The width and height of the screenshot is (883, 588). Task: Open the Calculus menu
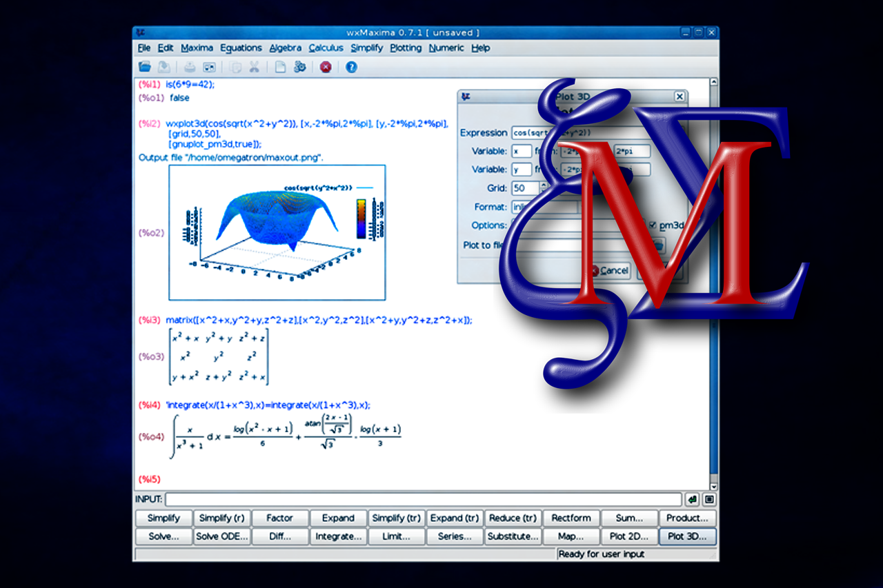click(326, 48)
